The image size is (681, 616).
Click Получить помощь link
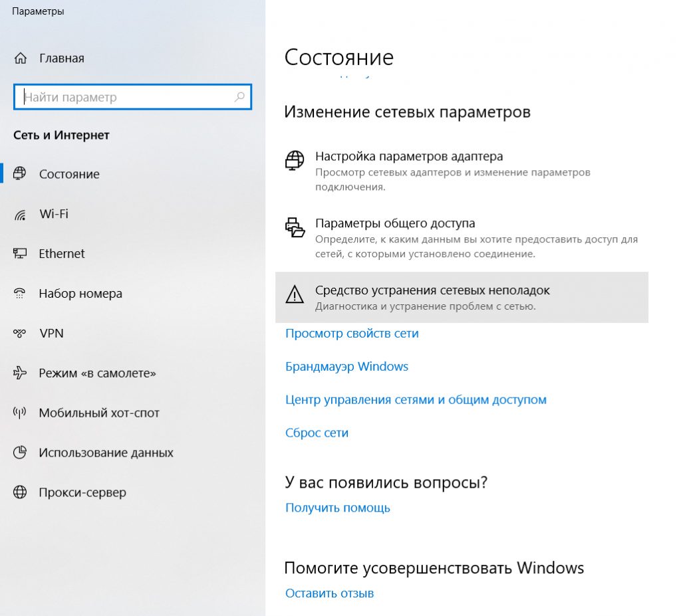click(337, 508)
